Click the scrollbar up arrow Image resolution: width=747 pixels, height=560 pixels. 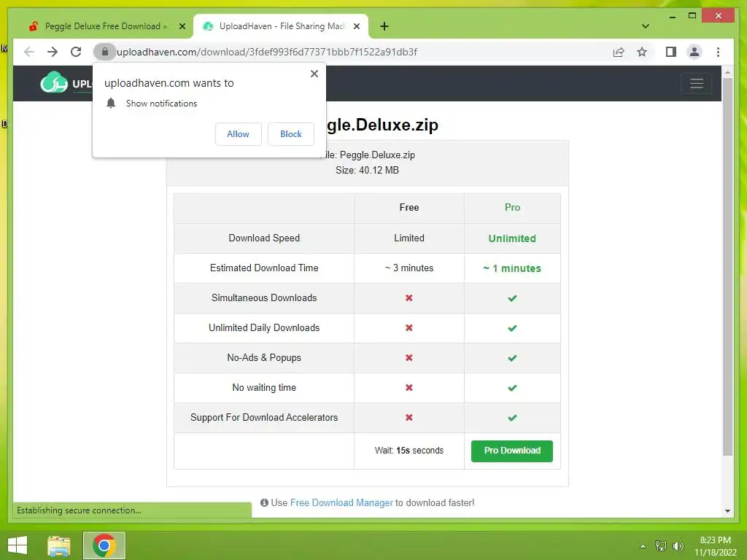(727, 72)
